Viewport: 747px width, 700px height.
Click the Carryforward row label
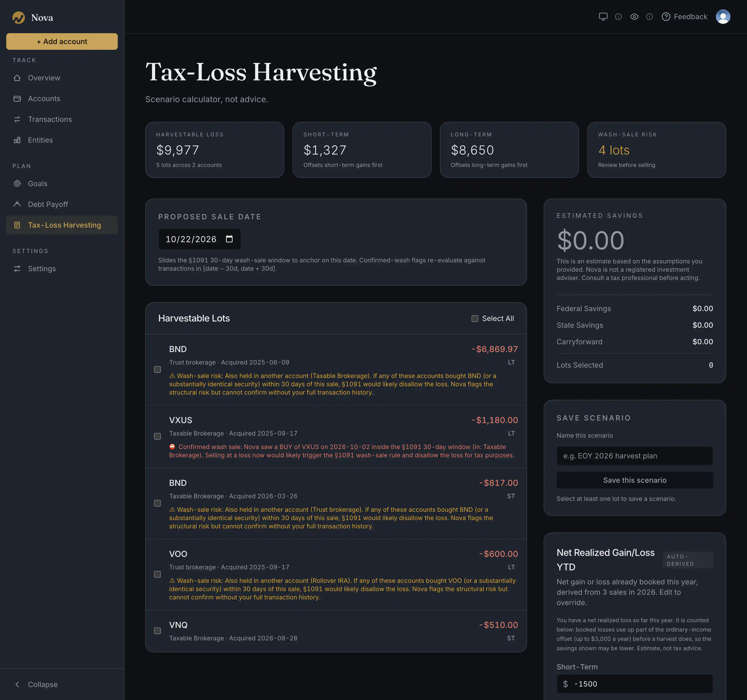579,341
